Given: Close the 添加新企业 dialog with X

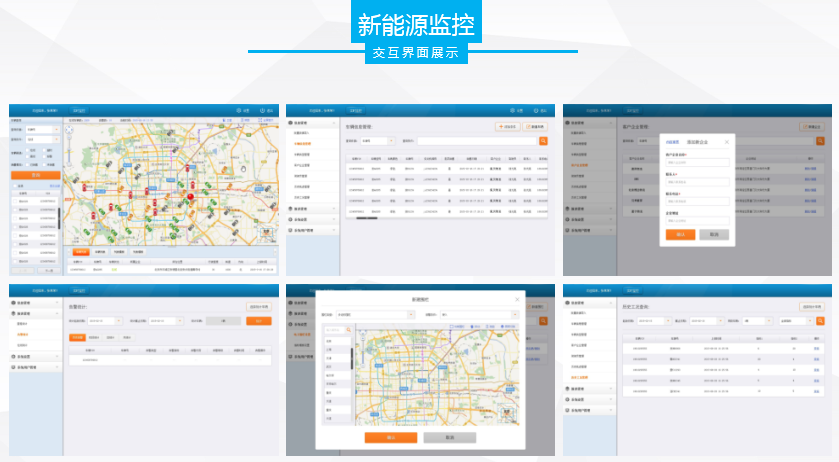Looking at the screenshot, I should point(727,142).
